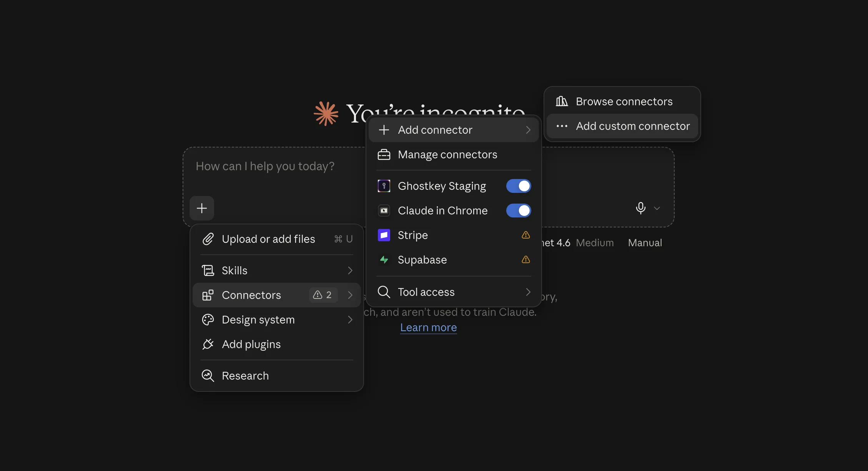Expand the Add connector chevron

[x=528, y=130]
